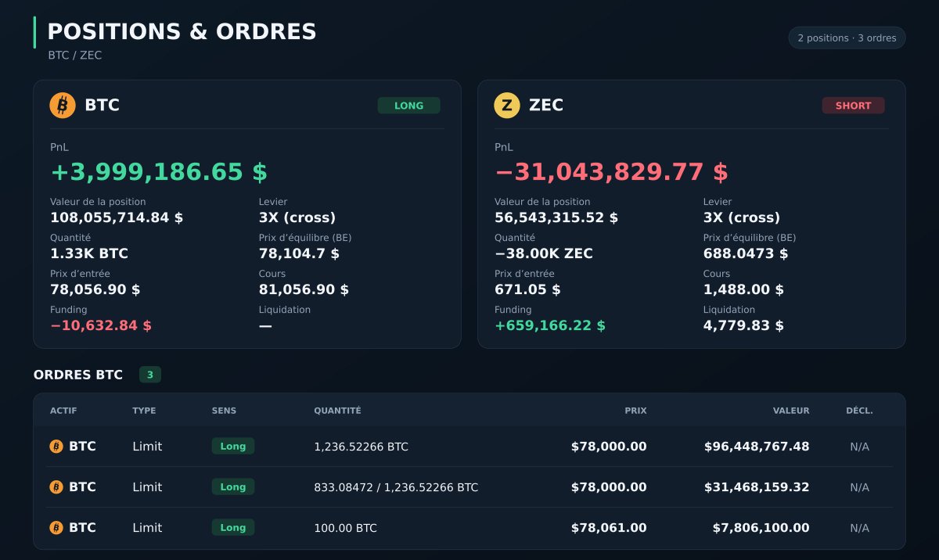This screenshot has width=939, height=560.
Task: Click the Long tag in the $96,448,767.48 order row
Action: tap(233, 447)
